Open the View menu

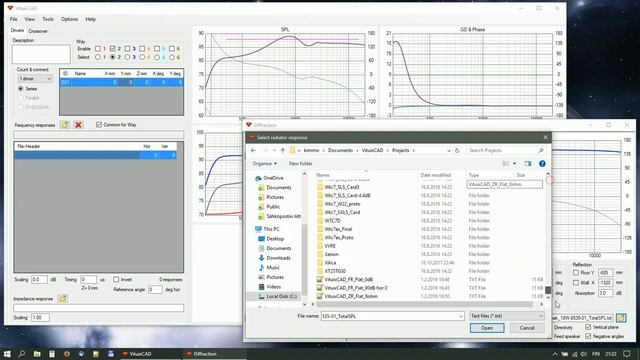click(x=29, y=19)
